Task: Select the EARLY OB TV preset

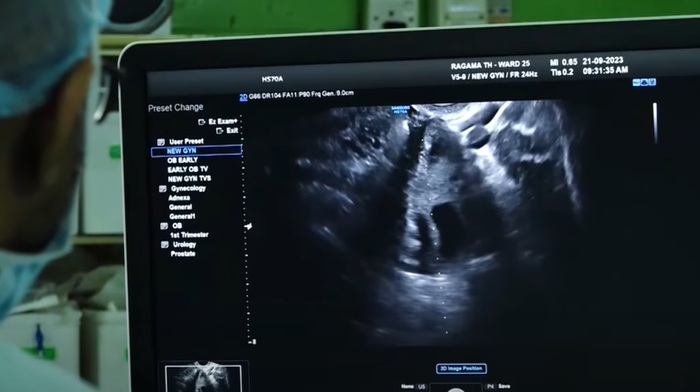Action: click(x=188, y=169)
